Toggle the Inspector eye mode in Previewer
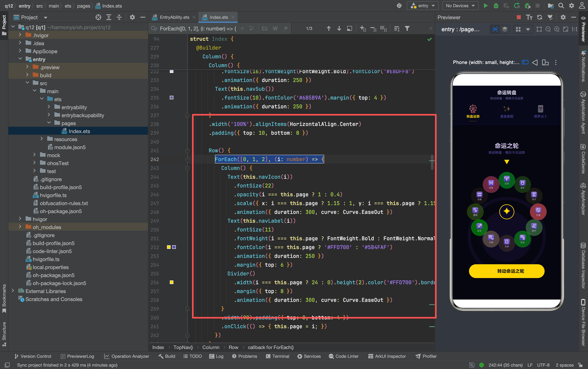This screenshot has width=588, height=369. [x=495, y=29]
